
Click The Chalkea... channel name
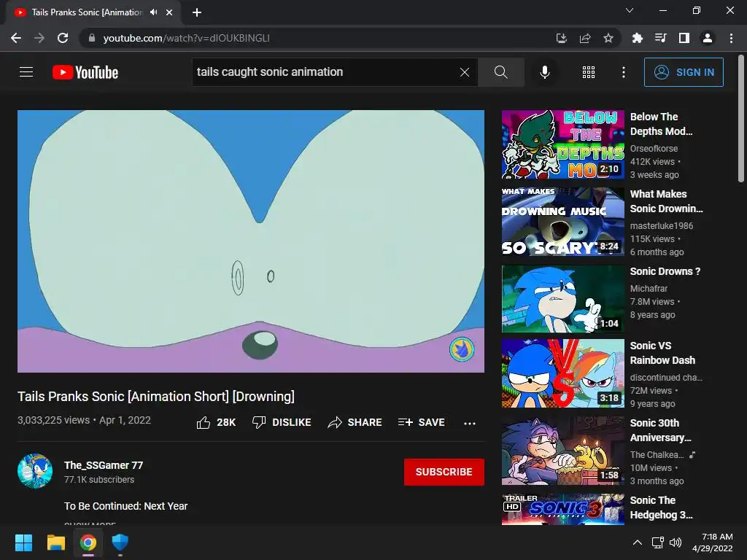657,455
